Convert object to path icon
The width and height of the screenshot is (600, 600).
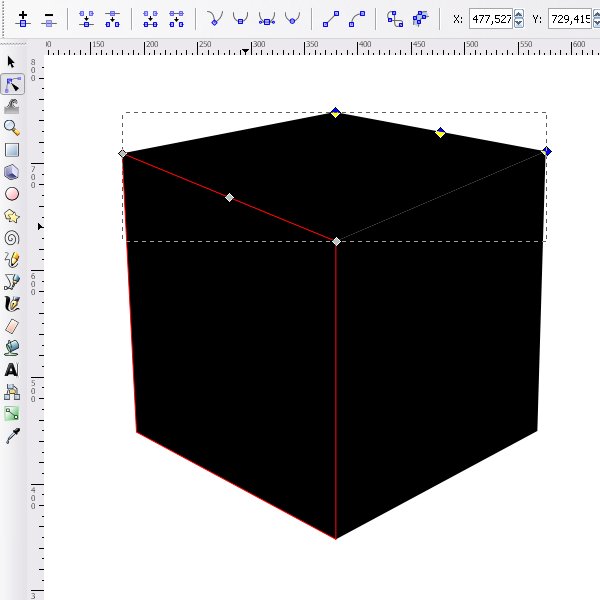click(395, 19)
